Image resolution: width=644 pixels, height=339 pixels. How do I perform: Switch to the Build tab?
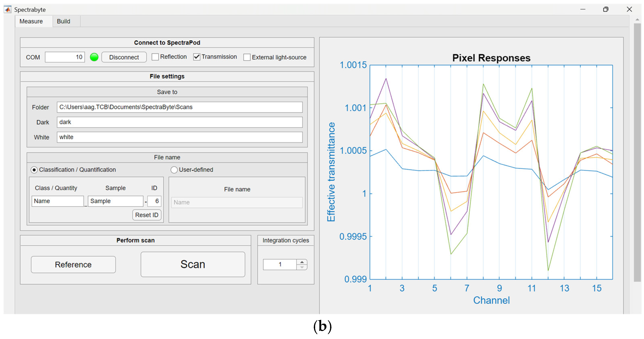tap(64, 21)
